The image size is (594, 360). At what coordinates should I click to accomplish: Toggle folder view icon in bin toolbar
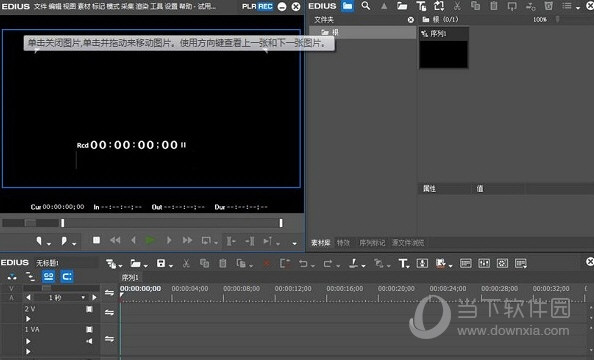click(x=347, y=6)
